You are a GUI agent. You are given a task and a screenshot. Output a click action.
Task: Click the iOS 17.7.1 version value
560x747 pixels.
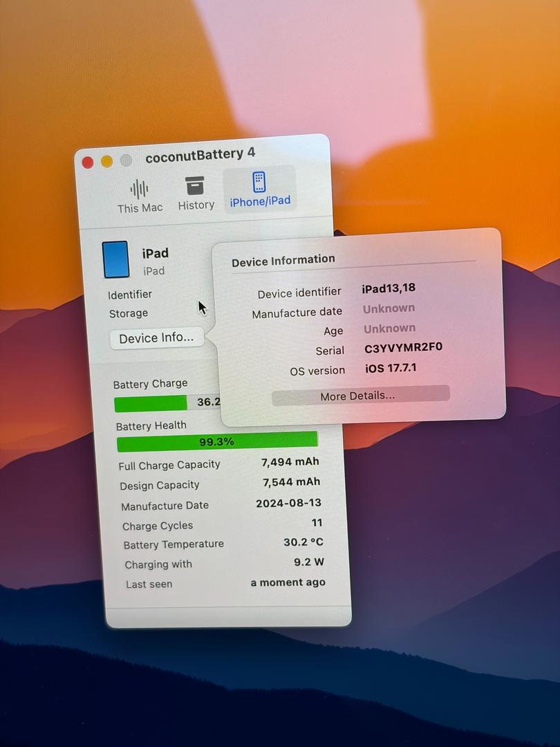click(391, 368)
